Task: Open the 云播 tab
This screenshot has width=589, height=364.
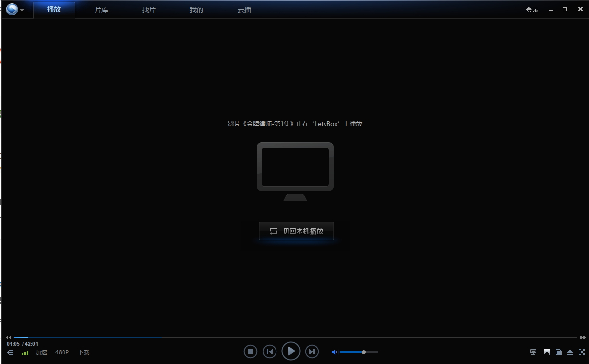Action: pyautogui.click(x=244, y=10)
